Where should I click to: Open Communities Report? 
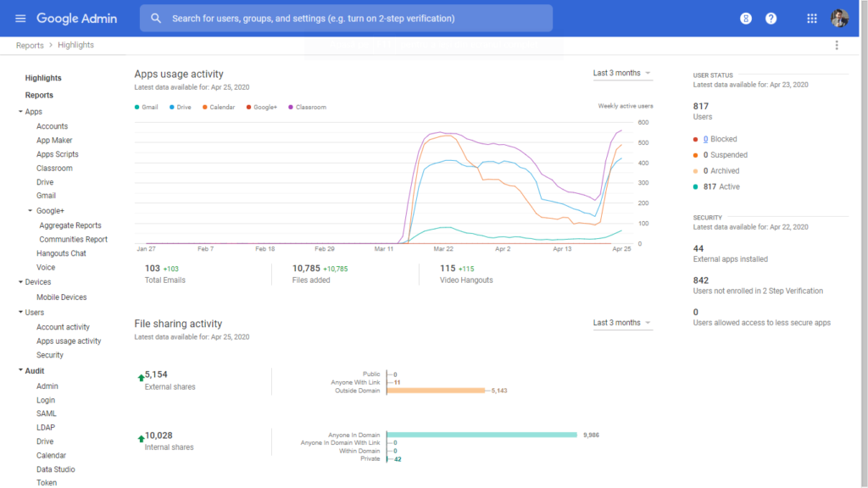coord(73,240)
